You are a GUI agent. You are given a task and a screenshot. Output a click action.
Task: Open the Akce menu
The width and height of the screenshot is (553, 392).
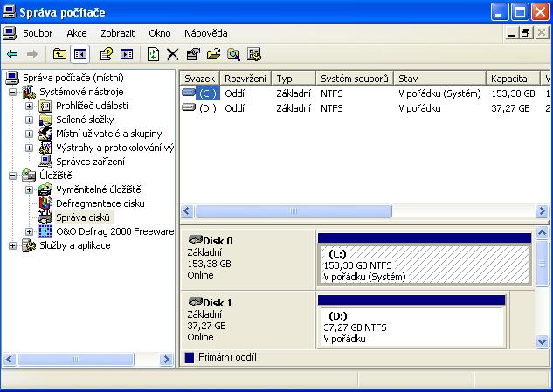point(77,33)
